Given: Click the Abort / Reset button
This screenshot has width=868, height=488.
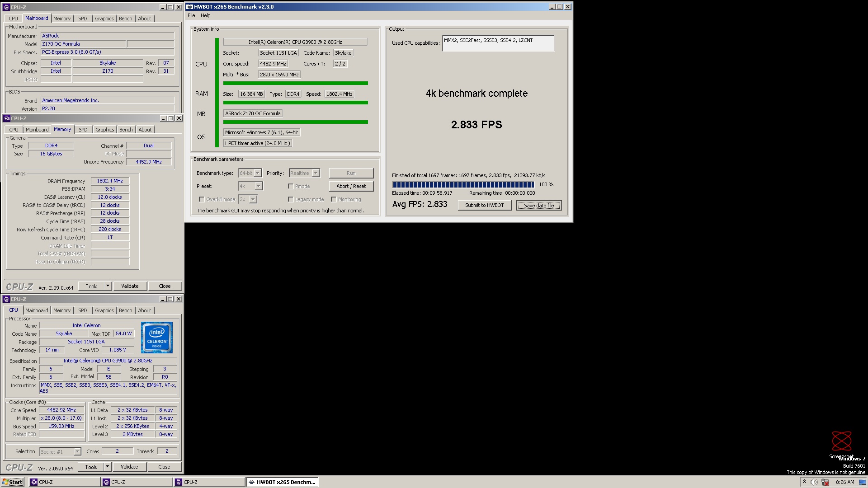Looking at the screenshot, I should [x=351, y=186].
